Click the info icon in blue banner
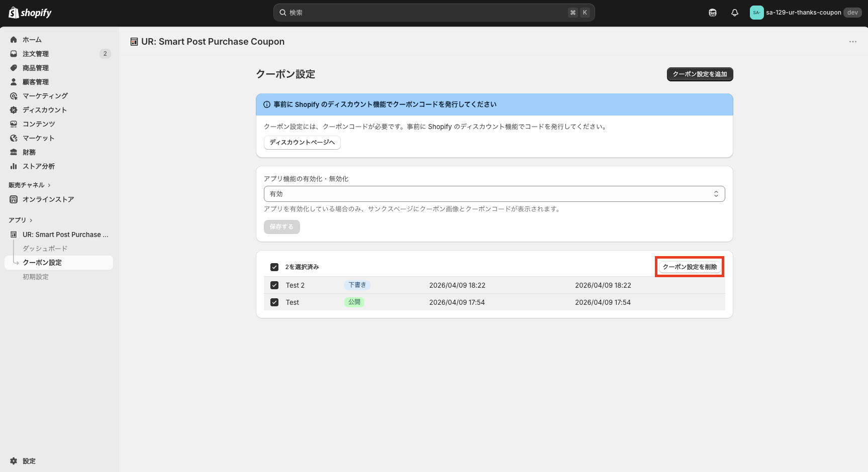868x472 pixels. pyautogui.click(x=267, y=104)
